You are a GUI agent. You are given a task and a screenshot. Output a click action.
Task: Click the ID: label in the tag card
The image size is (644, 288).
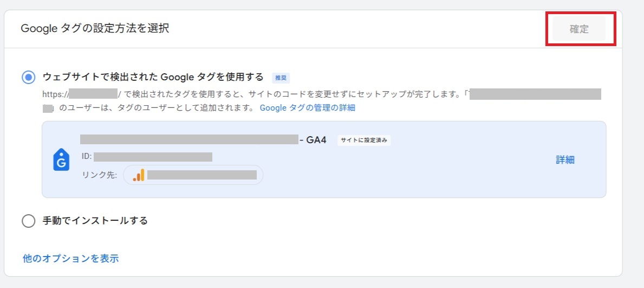[x=87, y=157]
